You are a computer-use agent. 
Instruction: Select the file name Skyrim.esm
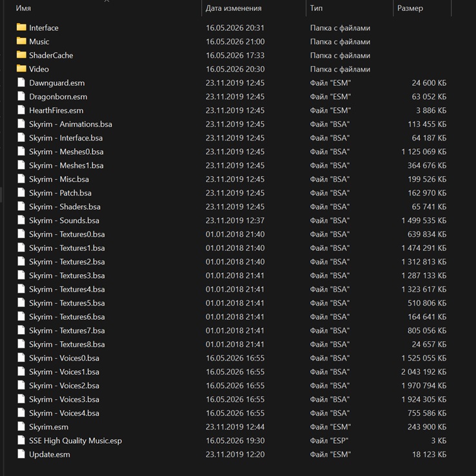click(48, 427)
